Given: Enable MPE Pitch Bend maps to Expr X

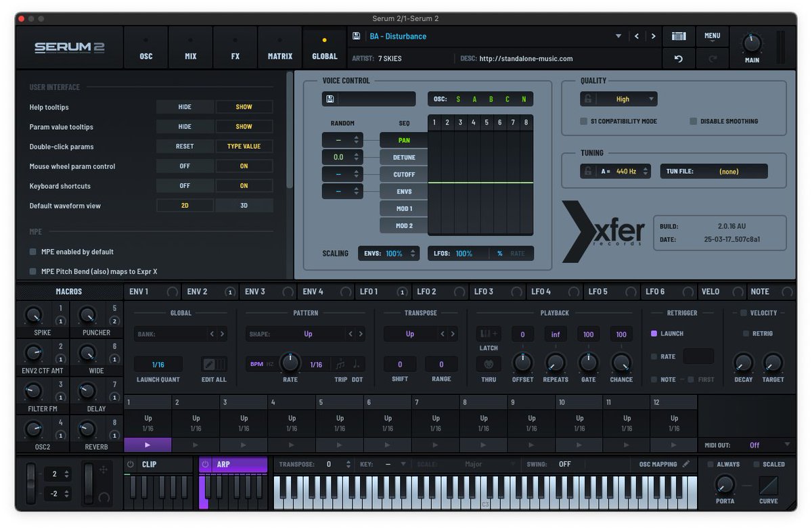Looking at the screenshot, I should coord(32,271).
